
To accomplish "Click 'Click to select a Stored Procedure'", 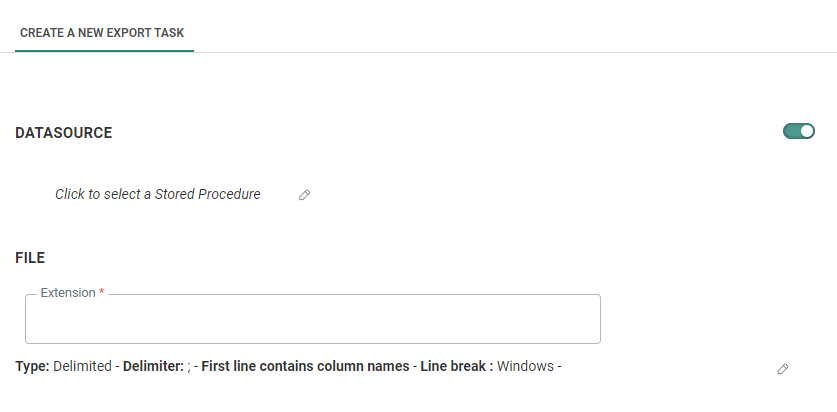I will 158,194.
